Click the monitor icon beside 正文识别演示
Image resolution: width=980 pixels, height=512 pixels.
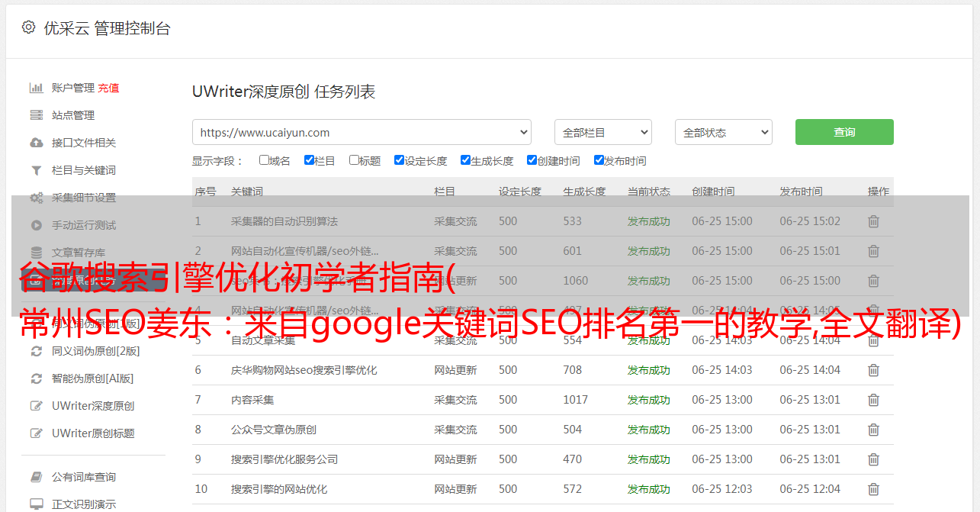(36, 504)
